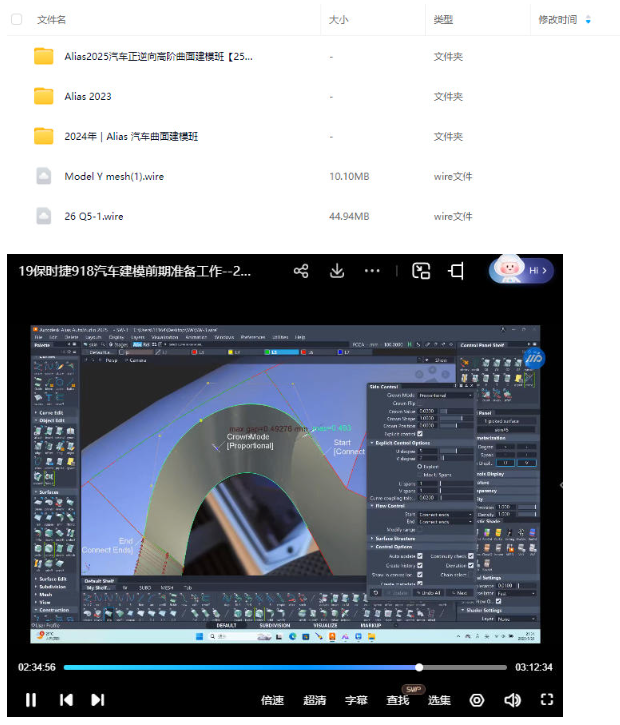Change quality with the 超清 option
Viewport: 620px width, 725px height.
pyautogui.click(x=314, y=700)
